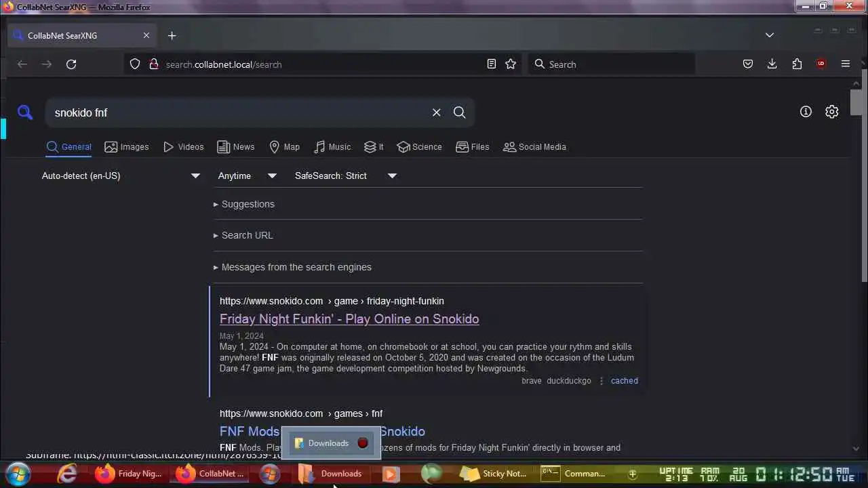Click the page vertical scrollbar thumb
This screenshot has width=868, height=488.
(x=856, y=102)
